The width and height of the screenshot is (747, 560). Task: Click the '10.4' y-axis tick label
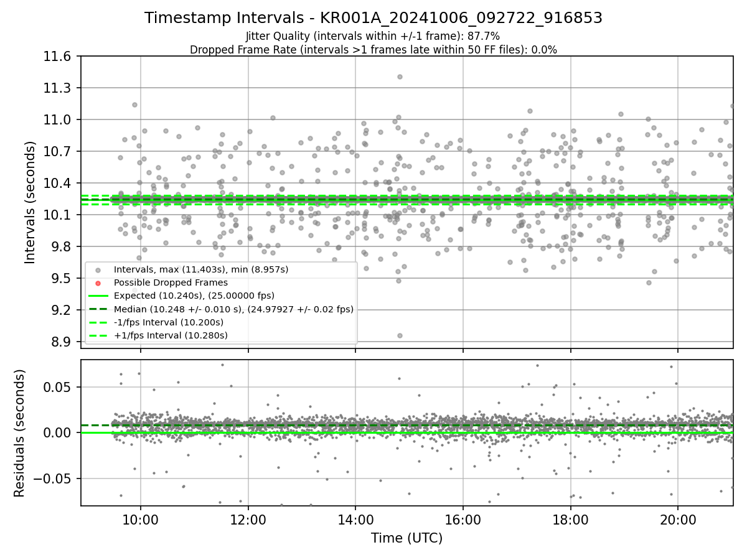59,184
